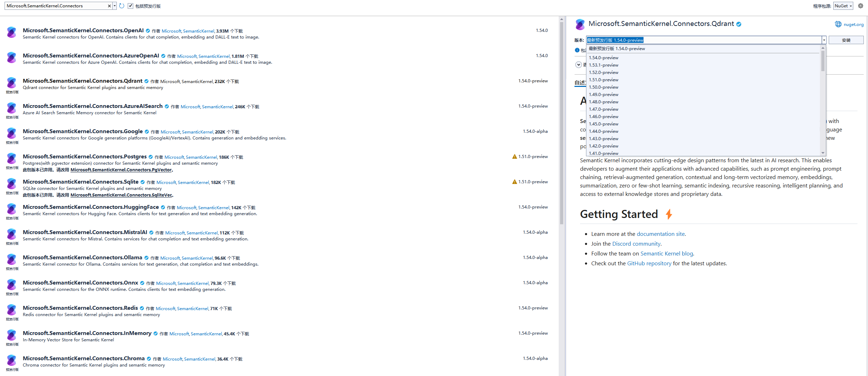Open the search history dropdown arrow

(x=114, y=6)
